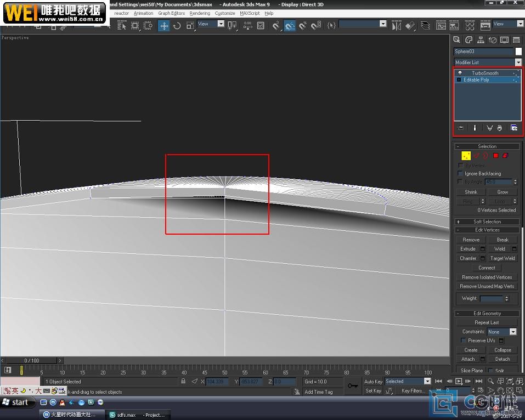Activate Select and Rotate tool
The height and width of the screenshot is (420, 525).
pos(177,26)
